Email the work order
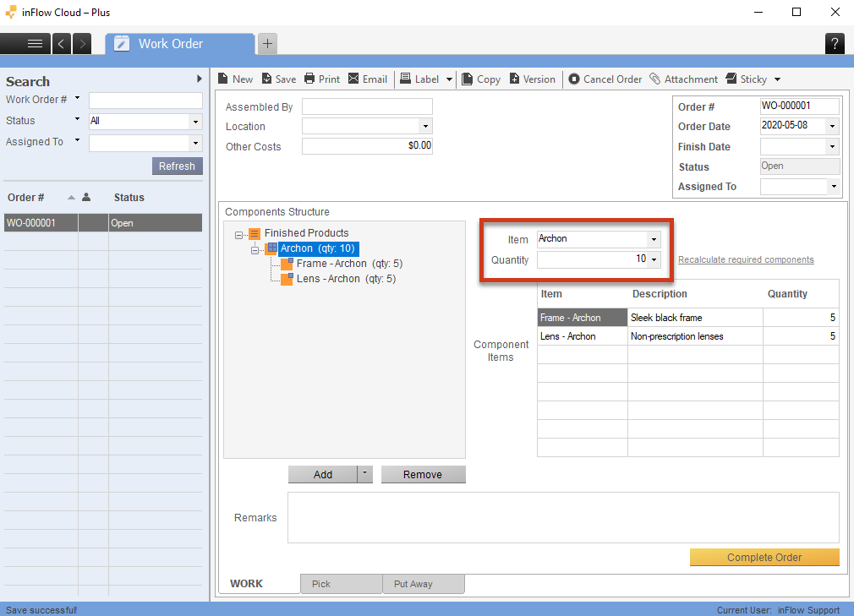Image resolution: width=854 pixels, height=616 pixels. pos(368,79)
